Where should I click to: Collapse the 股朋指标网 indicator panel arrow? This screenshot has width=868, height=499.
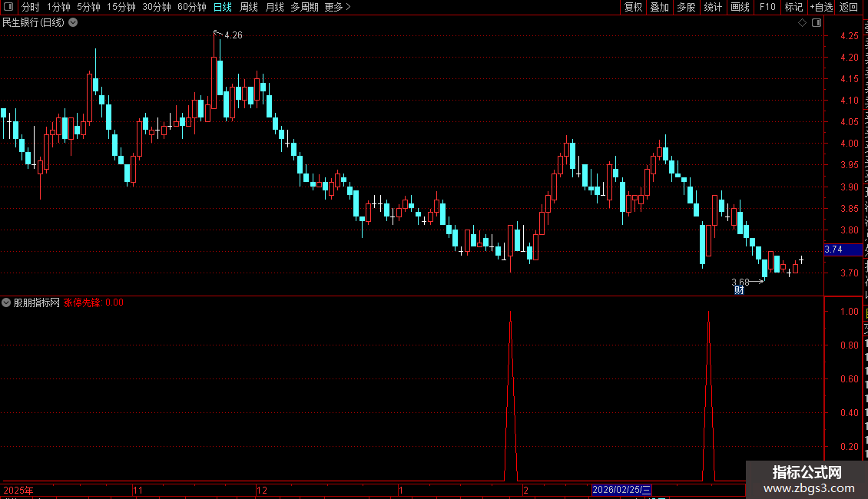point(6,302)
